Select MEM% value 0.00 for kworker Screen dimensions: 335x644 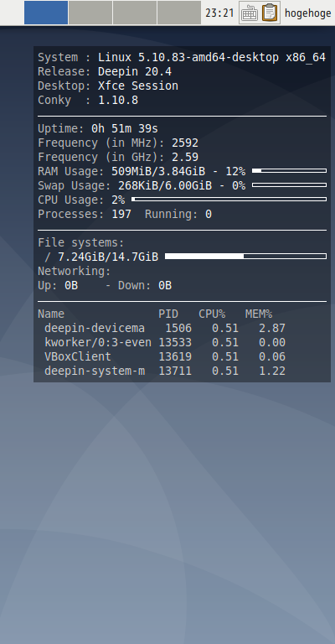(272, 342)
